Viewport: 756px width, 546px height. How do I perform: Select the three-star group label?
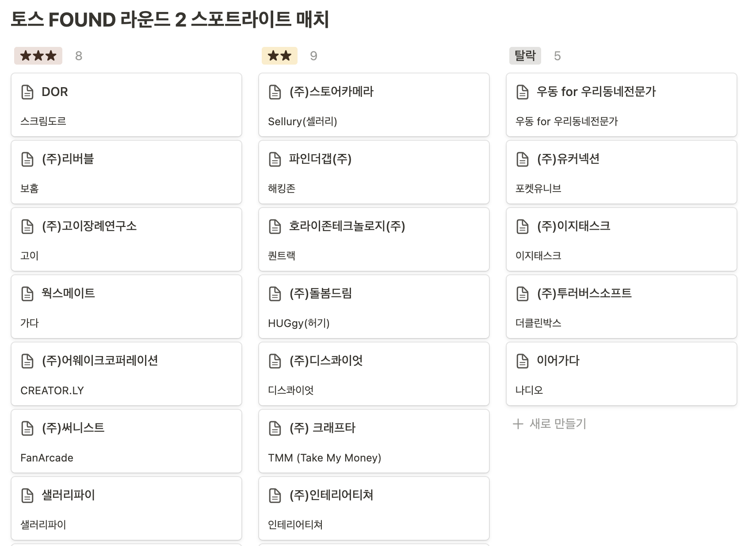click(38, 56)
